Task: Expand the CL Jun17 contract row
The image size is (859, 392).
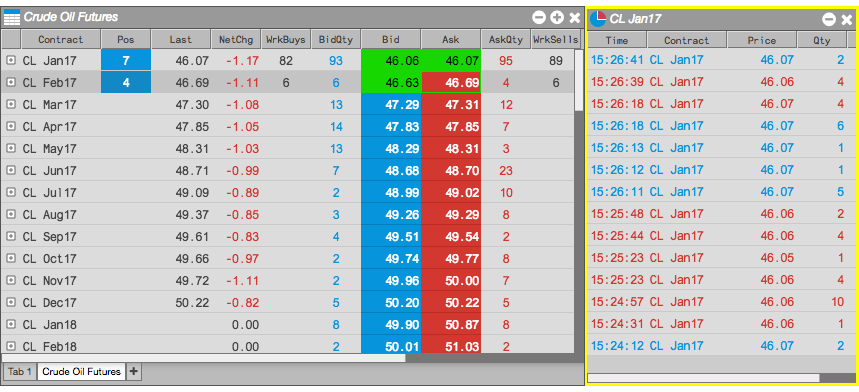Action: pos(10,170)
